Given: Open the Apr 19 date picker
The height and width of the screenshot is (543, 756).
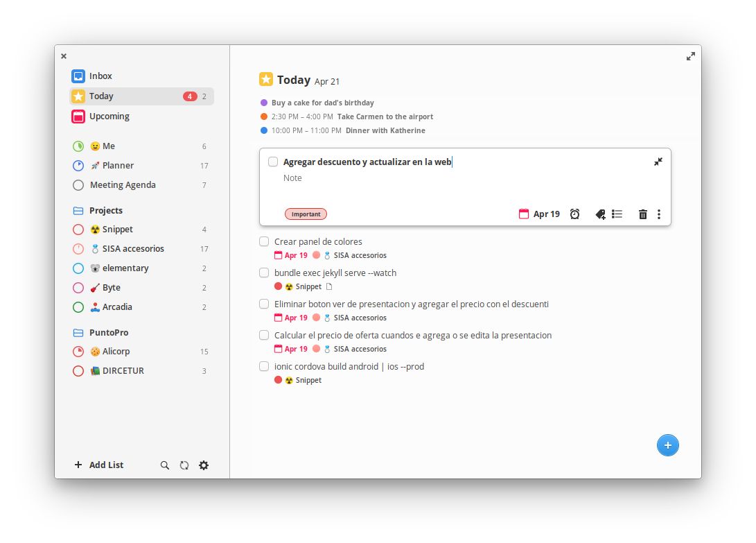Looking at the screenshot, I should [541, 214].
